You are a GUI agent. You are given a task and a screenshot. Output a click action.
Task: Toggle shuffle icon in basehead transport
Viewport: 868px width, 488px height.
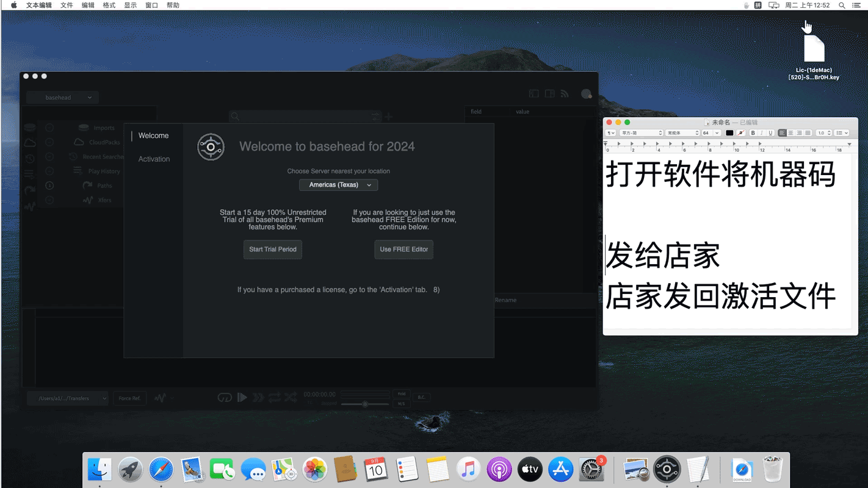(x=291, y=398)
